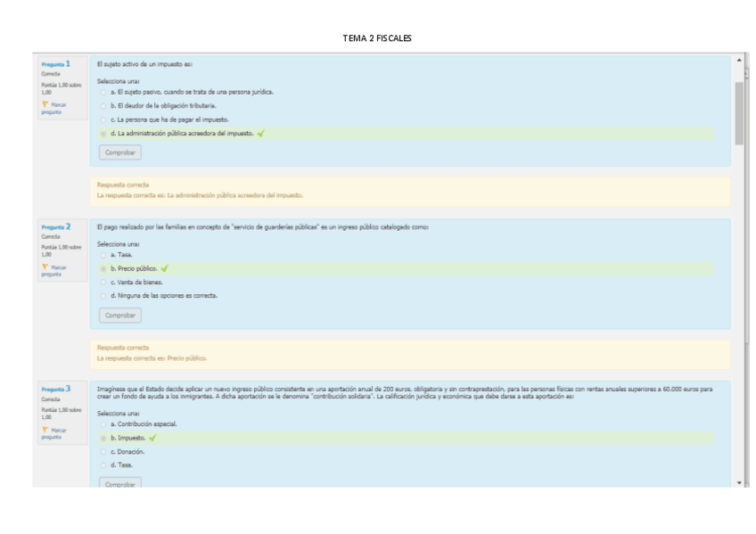Screen dimensions: 756x534
Task: Select option c 'Venta de bienes'
Action: pos(103,283)
